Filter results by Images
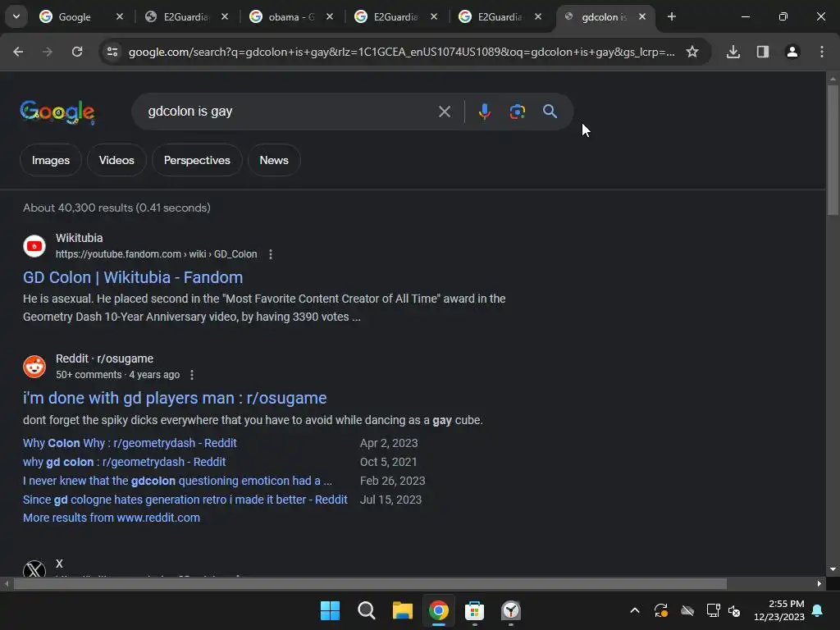This screenshot has width=840, height=630. click(x=50, y=160)
